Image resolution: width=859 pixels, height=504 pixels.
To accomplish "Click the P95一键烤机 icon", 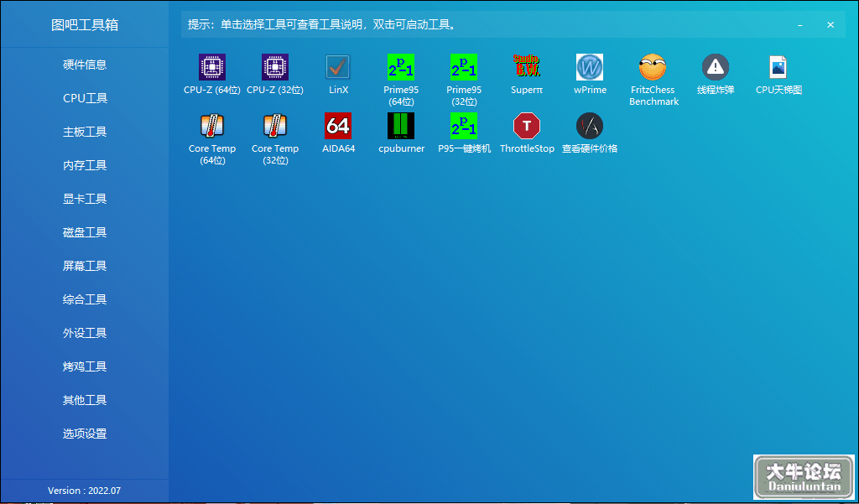I will [x=464, y=126].
